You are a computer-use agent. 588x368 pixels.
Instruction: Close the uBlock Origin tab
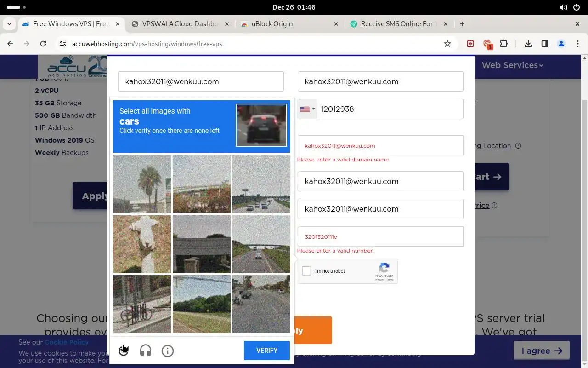tap(336, 24)
